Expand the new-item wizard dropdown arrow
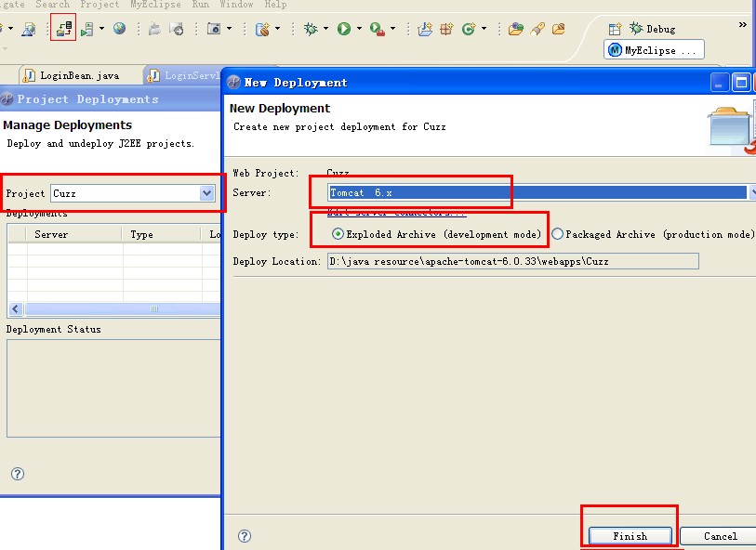The image size is (756, 550). click(x=278, y=29)
